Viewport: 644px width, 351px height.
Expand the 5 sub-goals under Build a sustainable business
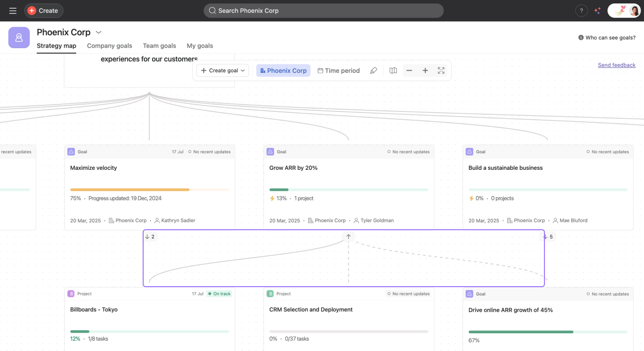point(547,237)
